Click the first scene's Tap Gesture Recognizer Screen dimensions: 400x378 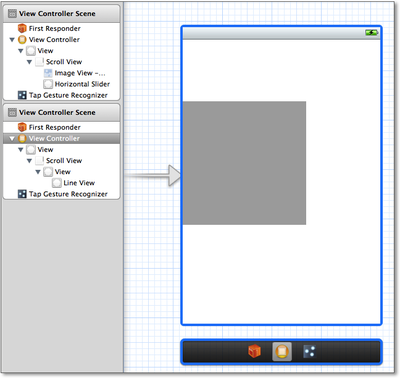coord(63,95)
